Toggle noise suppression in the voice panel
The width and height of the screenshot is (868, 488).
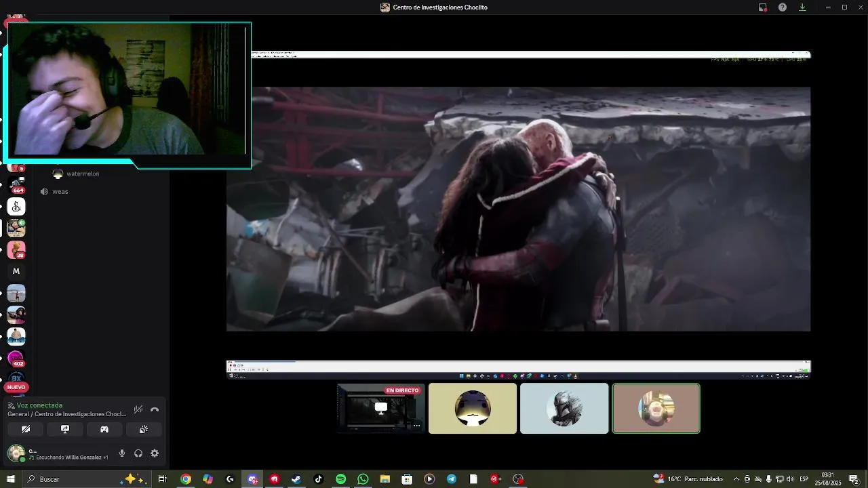tap(138, 409)
